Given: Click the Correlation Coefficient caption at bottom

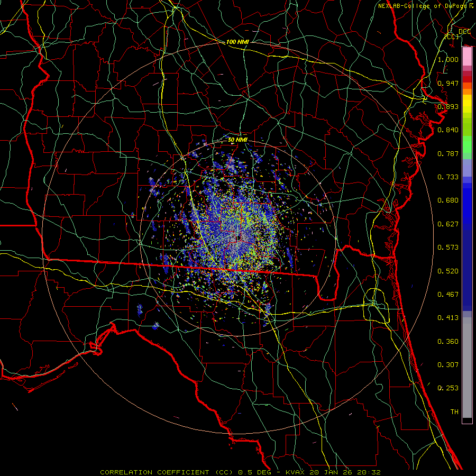Looking at the screenshot, I should 240,472.
